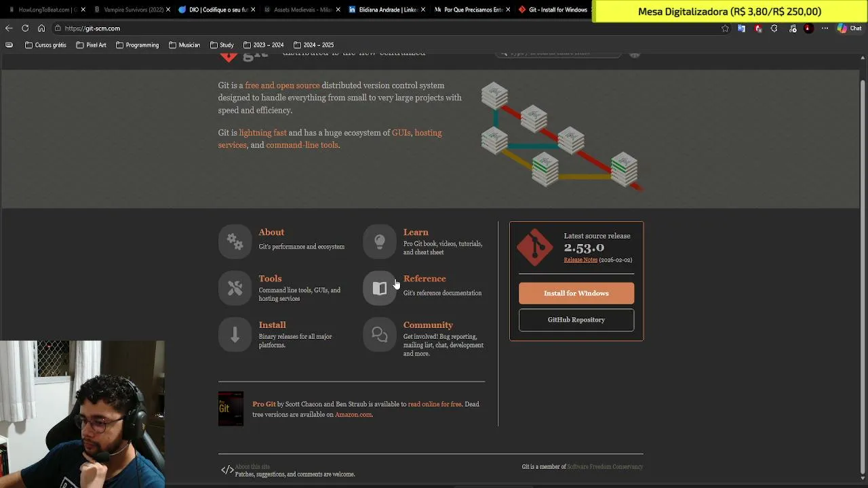Open Cursos grátis bookmarks folder
The image size is (868, 488).
click(45, 45)
